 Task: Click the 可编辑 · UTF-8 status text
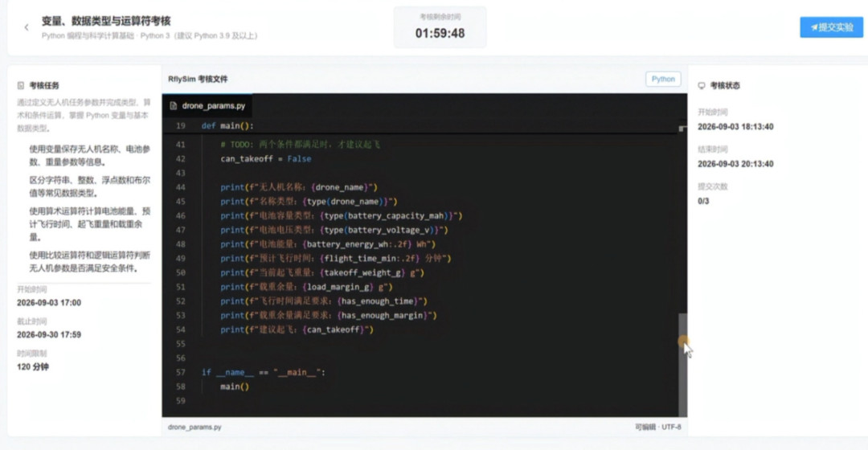[657, 427]
